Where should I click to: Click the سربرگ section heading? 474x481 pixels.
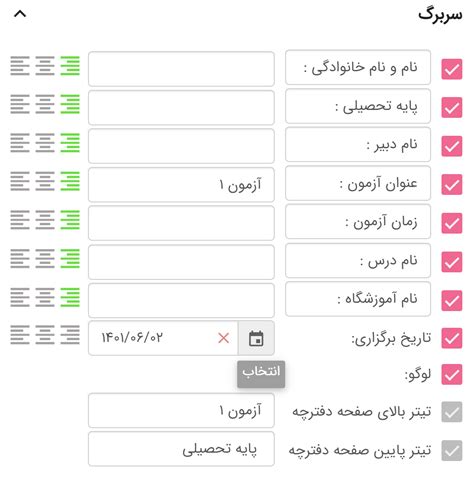(440, 15)
